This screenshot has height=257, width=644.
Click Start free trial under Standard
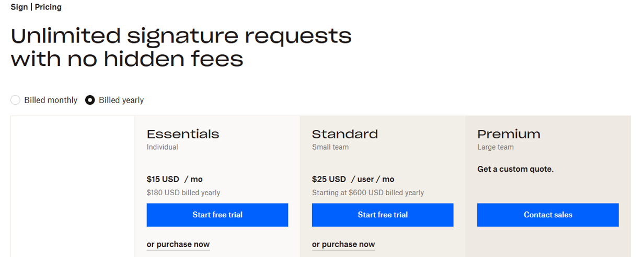tap(382, 215)
